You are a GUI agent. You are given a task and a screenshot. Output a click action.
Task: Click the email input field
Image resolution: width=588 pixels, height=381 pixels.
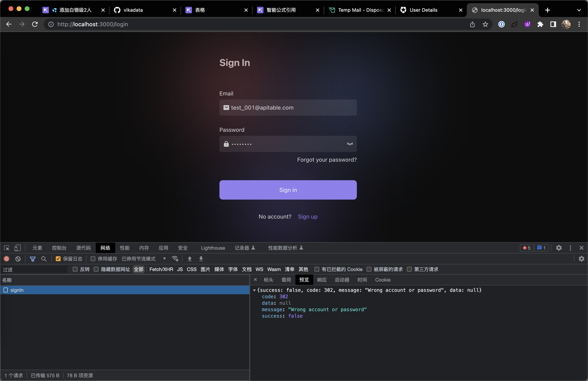[x=288, y=108]
